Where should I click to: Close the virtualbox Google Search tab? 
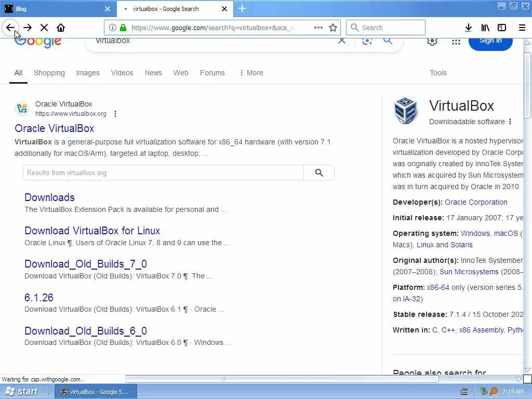[x=224, y=9]
